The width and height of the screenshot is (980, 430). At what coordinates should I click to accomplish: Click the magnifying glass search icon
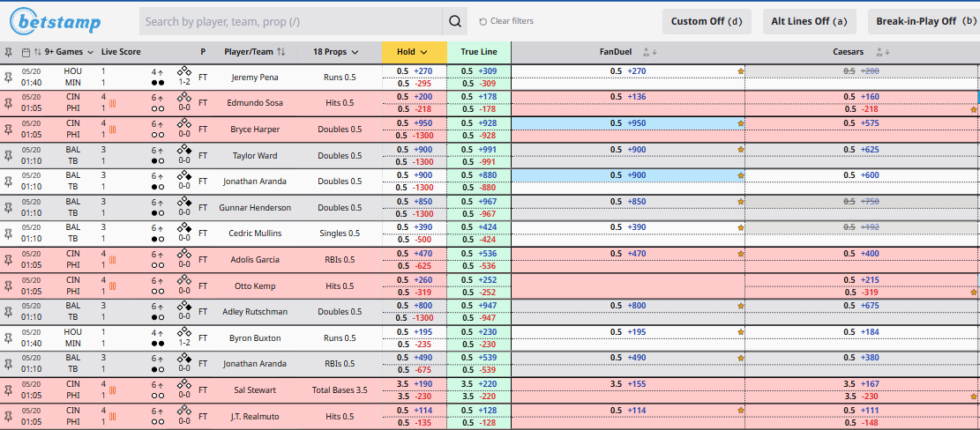(x=455, y=21)
